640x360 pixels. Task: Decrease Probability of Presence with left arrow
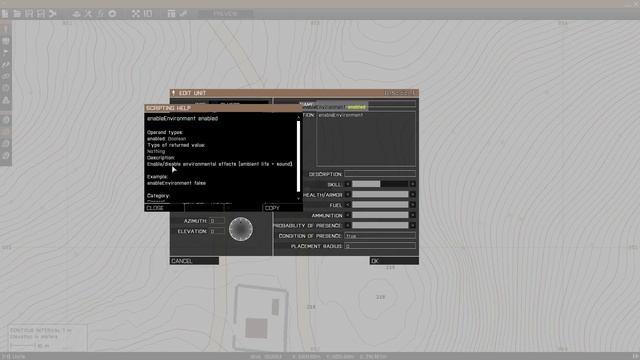[x=348, y=225]
